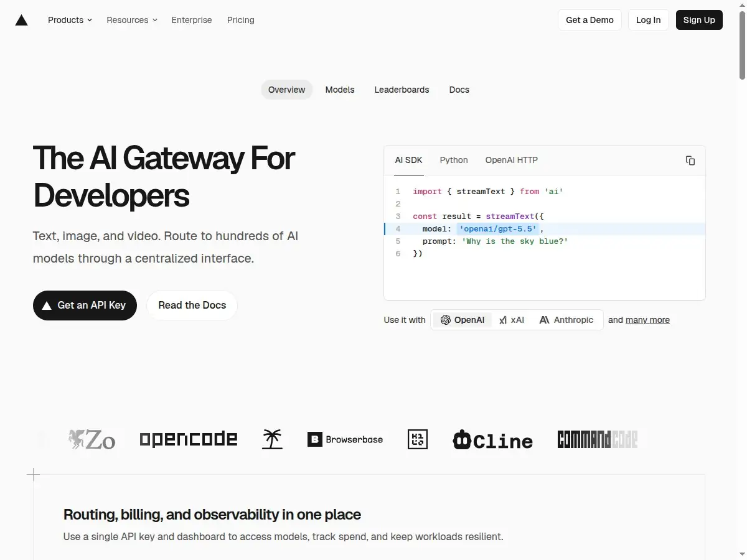Screen dimensions: 747x560
Task: Click the Routing, billing, and observability heading
Action: [212, 515]
